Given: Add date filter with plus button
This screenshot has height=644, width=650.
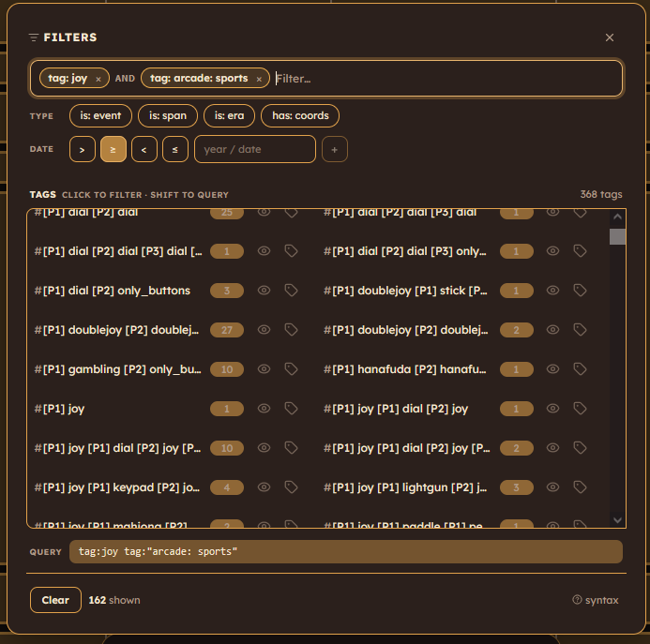Looking at the screenshot, I should 335,149.
